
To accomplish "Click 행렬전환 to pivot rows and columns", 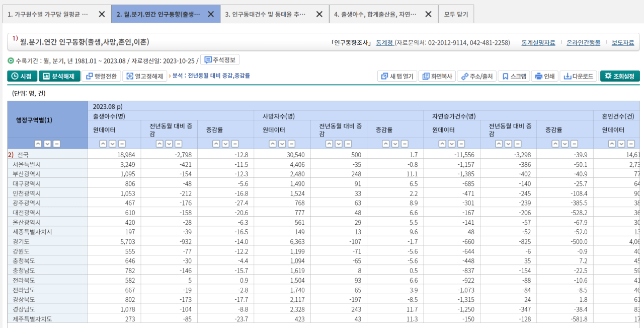I will click(x=101, y=76).
